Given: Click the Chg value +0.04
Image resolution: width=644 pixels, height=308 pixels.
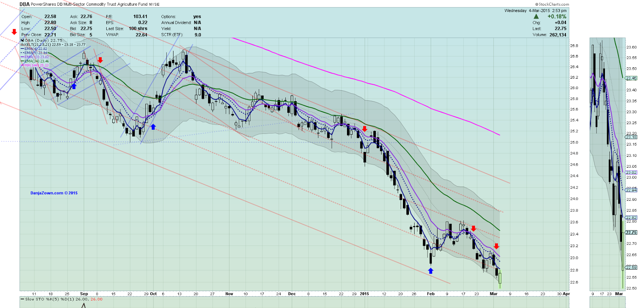Looking at the screenshot, I should 560,23.
